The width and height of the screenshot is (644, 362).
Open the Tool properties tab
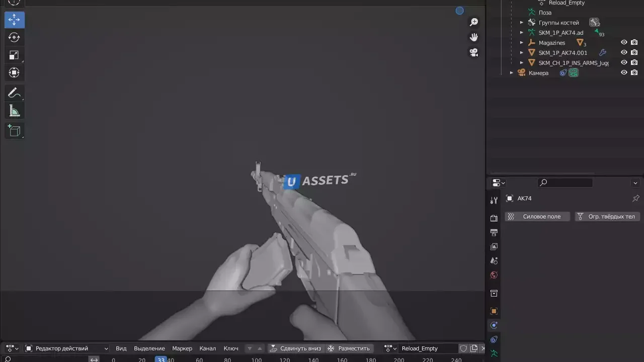click(x=494, y=200)
